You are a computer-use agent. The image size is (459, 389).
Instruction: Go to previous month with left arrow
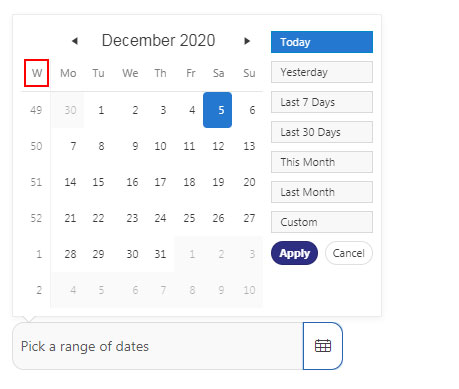click(75, 41)
